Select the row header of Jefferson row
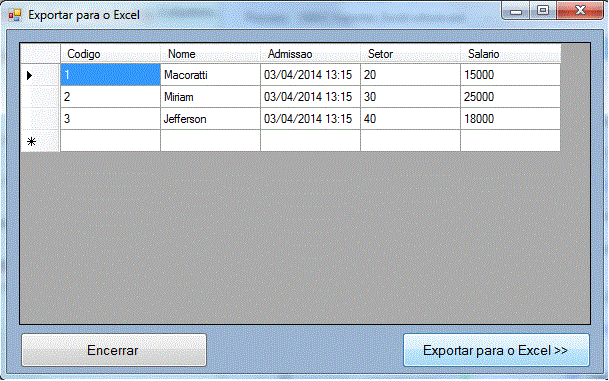The height and width of the screenshot is (381, 609). click(x=40, y=118)
